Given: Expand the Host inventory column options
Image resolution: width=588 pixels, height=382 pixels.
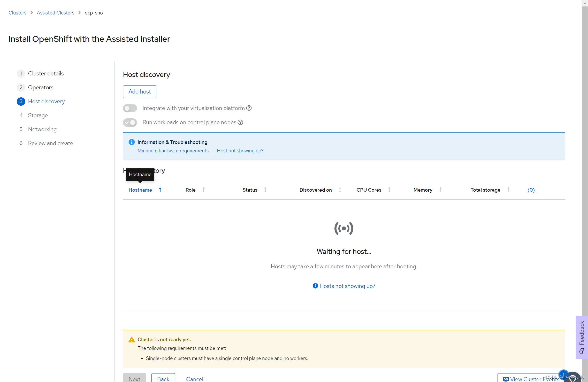Looking at the screenshot, I should 531,190.
